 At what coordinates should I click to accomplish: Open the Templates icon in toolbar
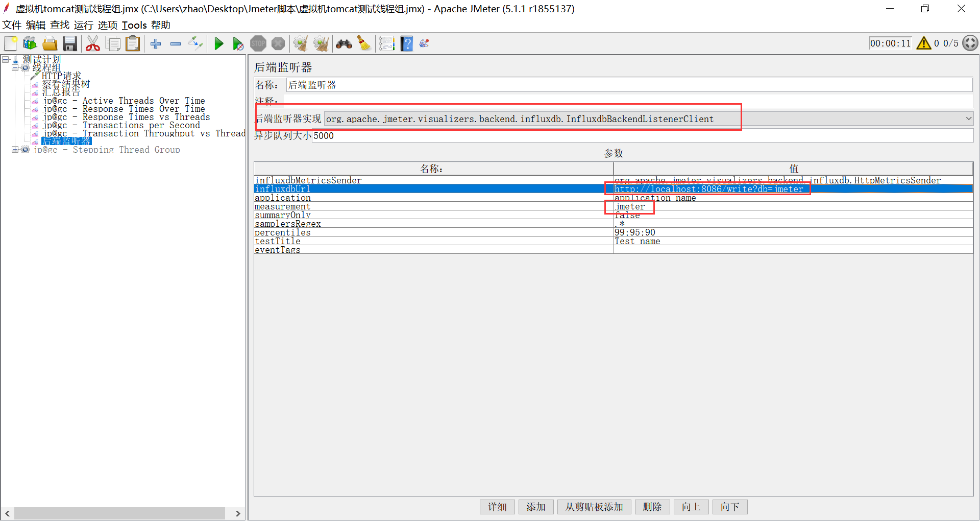click(30, 44)
